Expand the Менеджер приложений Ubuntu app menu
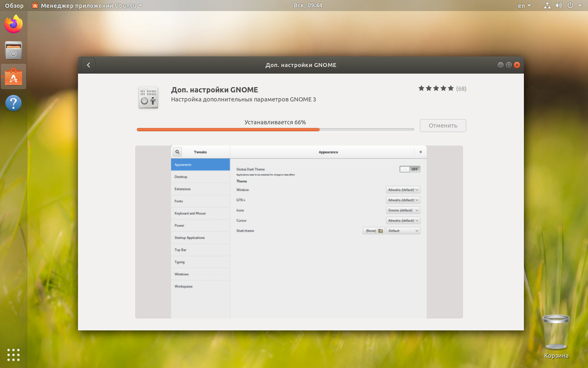 point(88,6)
